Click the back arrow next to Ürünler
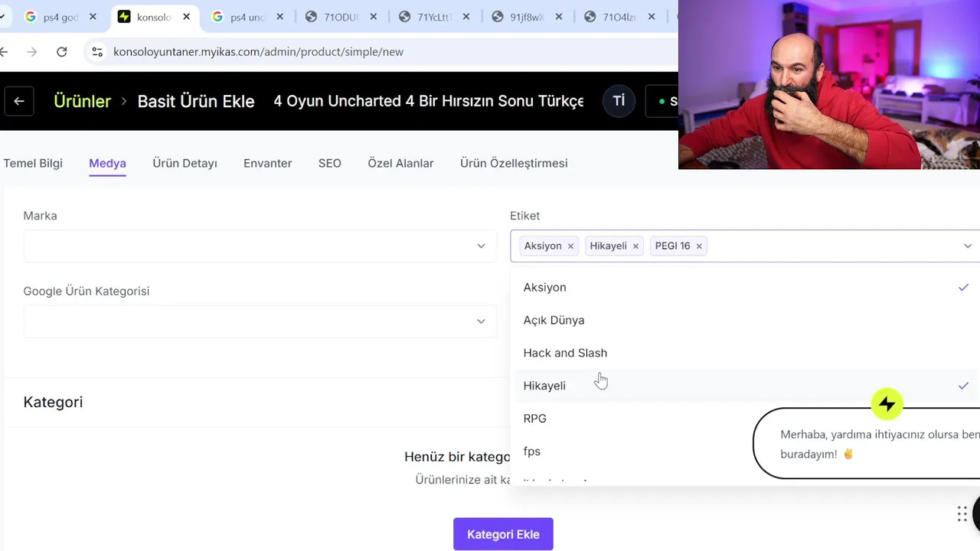Image resolution: width=980 pixels, height=551 pixels. point(19,101)
